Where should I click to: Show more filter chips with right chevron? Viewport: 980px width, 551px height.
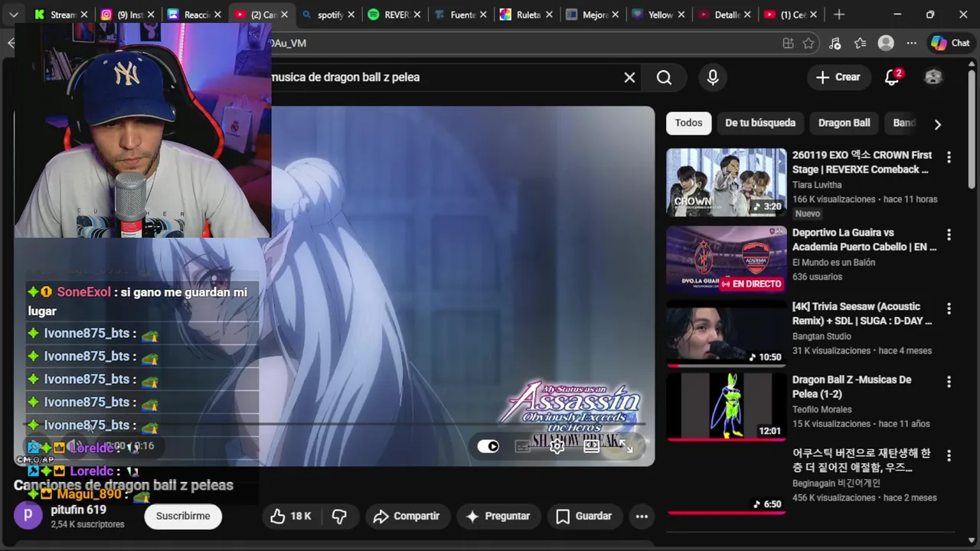[x=937, y=124]
